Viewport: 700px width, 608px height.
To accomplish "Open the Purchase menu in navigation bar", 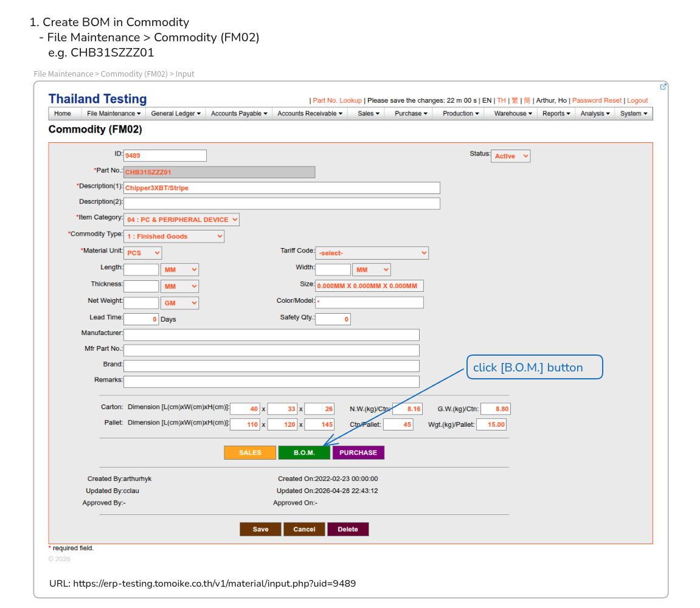I will [411, 114].
